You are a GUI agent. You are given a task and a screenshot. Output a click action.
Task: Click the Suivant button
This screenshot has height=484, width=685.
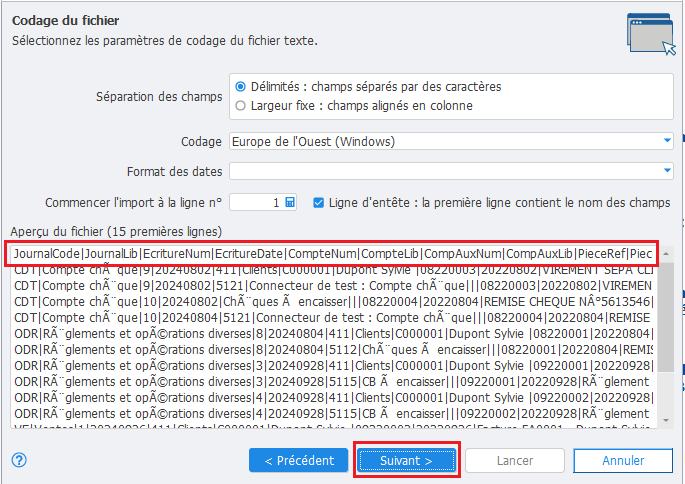pyautogui.click(x=407, y=460)
